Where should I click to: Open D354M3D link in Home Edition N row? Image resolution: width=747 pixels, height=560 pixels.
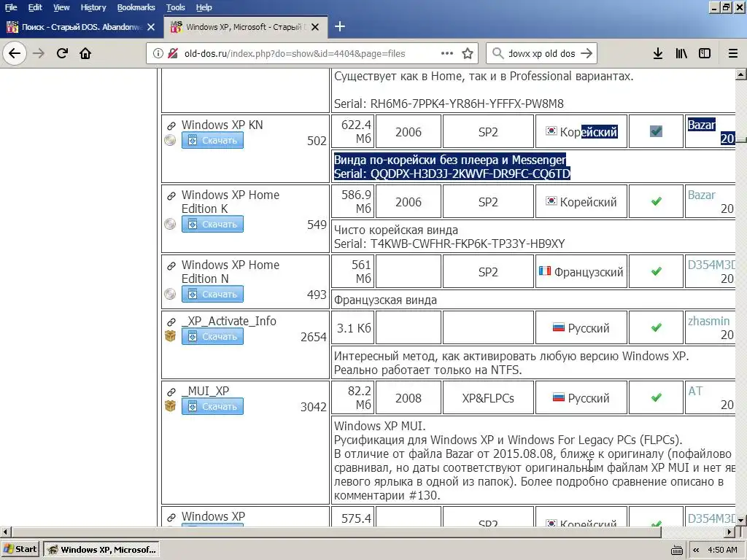coord(711,265)
